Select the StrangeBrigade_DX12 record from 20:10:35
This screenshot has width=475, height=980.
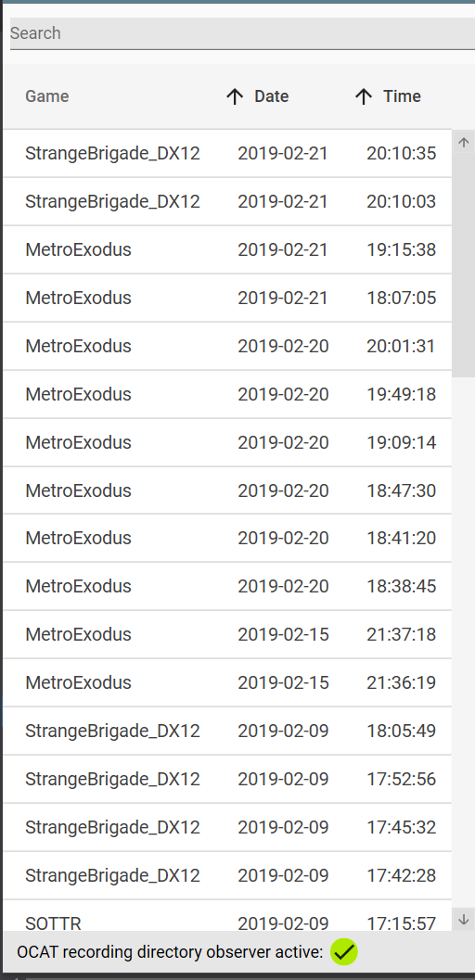(227, 153)
